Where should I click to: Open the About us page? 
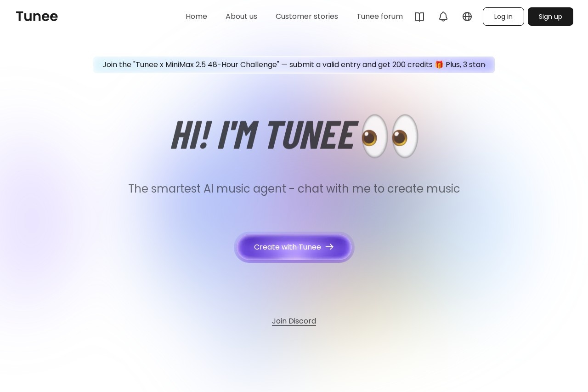241,17
